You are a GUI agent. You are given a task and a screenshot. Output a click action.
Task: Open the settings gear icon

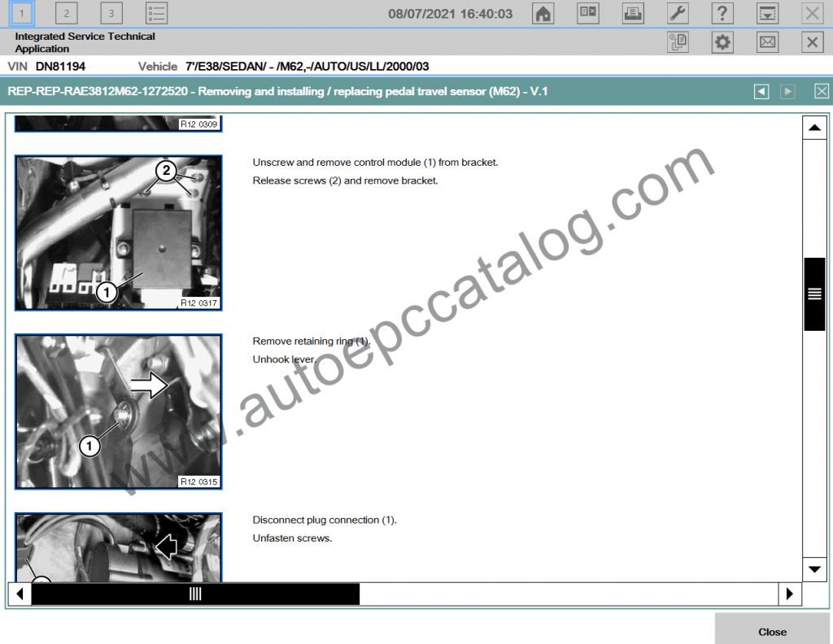722,41
